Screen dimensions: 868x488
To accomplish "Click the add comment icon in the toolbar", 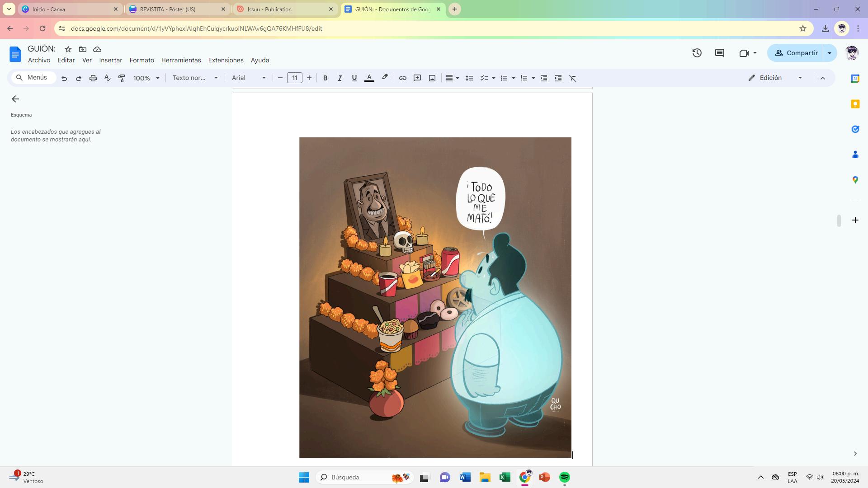I will point(417,78).
